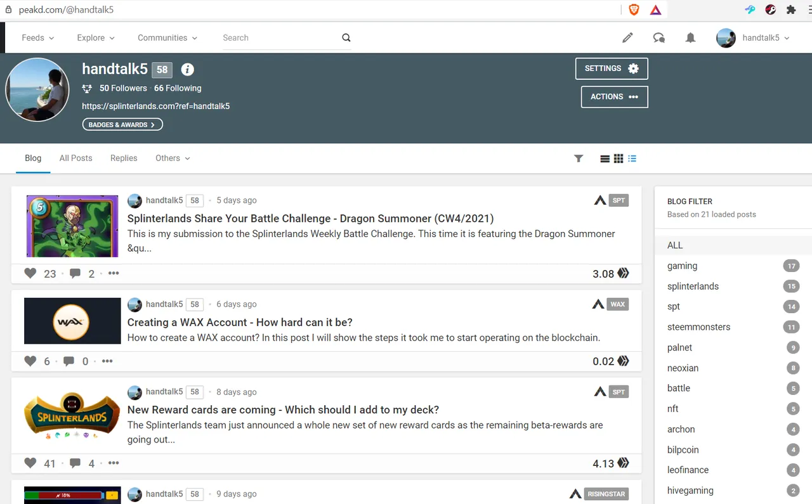Switch to the list layout icon
Viewport: 812px width, 504px height.
click(x=605, y=158)
